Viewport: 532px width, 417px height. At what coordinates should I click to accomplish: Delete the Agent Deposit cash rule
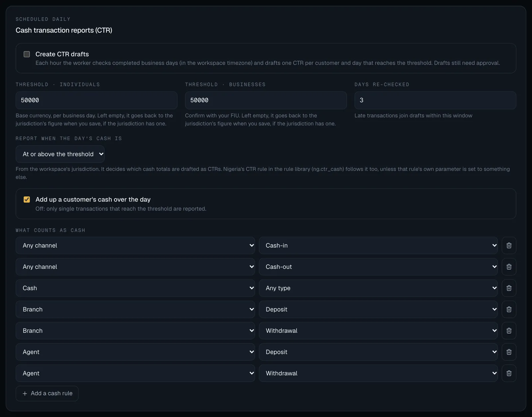pos(509,352)
